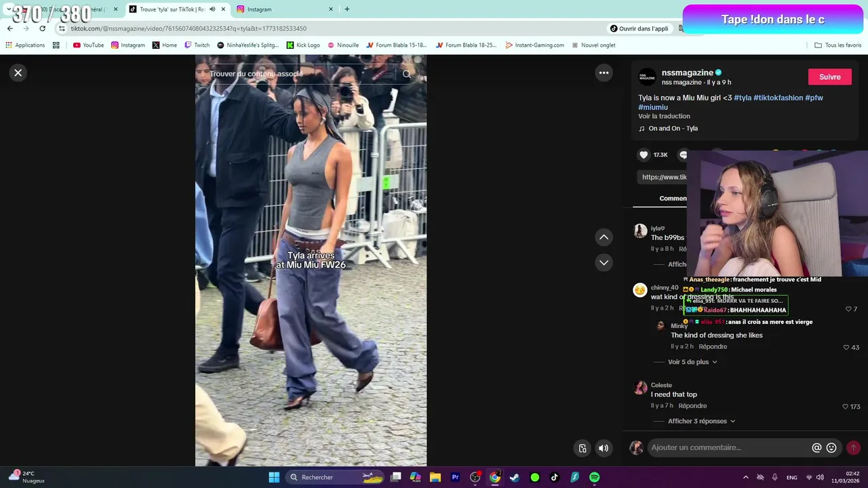This screenshot has width=868, height=488.
Task: Open the ENG language switcher
Action: click(x=791, y=477)
